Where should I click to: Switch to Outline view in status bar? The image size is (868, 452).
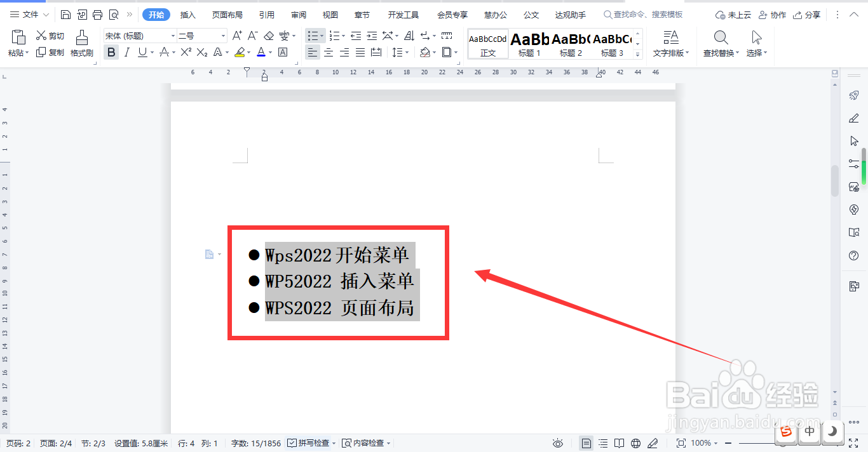coord(603,443)
